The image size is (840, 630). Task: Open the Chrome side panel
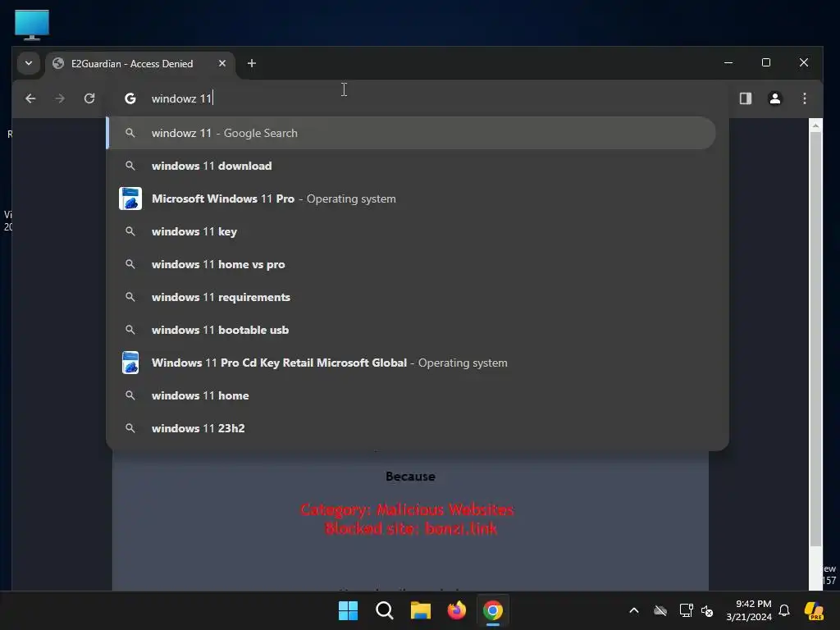[x=746, y=98]
